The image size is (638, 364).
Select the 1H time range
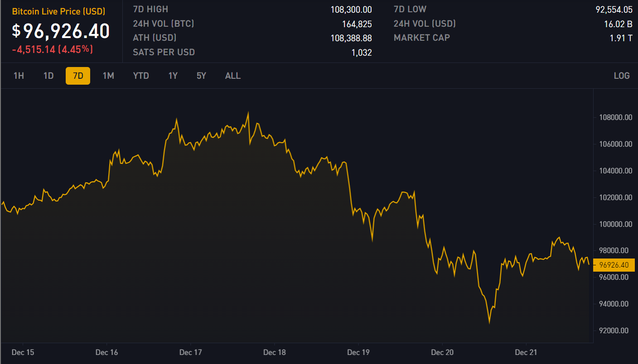click(19, 76)
